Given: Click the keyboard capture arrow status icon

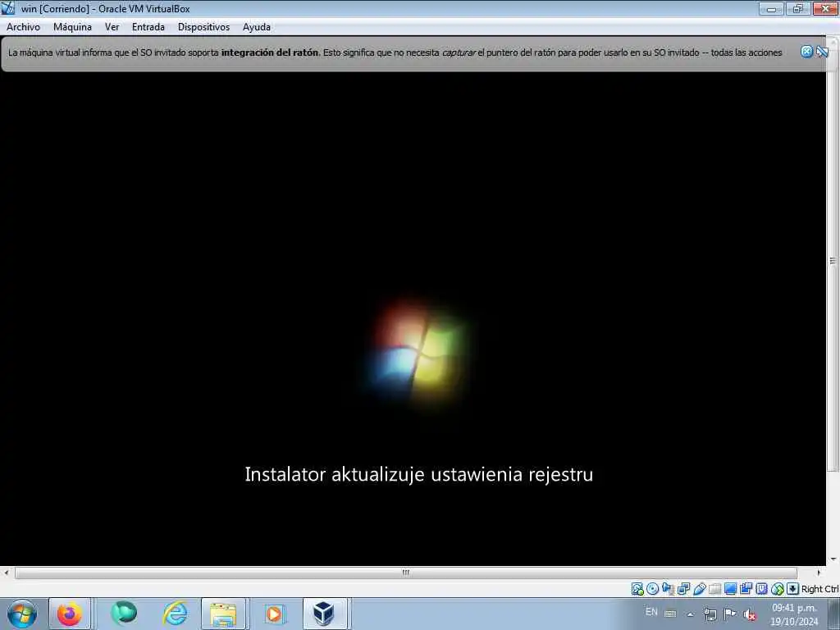Looking at the screenshot, I should 793,589.
